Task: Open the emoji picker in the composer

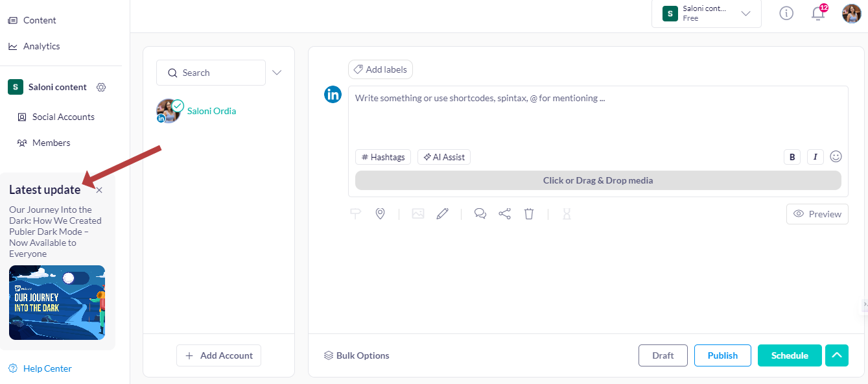Action: pyautogui.click(x=836, y=156)
